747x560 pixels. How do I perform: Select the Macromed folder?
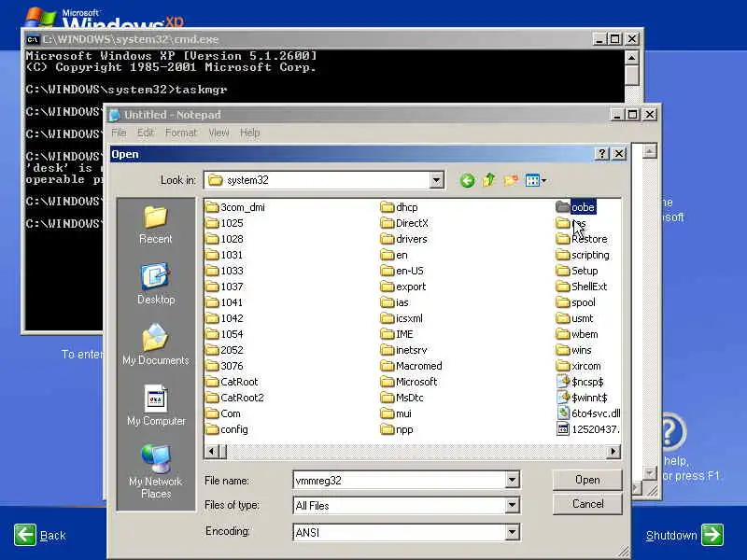coord(412,366)
